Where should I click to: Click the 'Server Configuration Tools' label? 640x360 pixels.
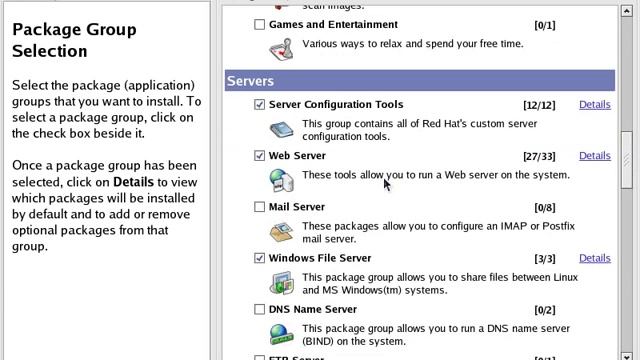(336, 104)
